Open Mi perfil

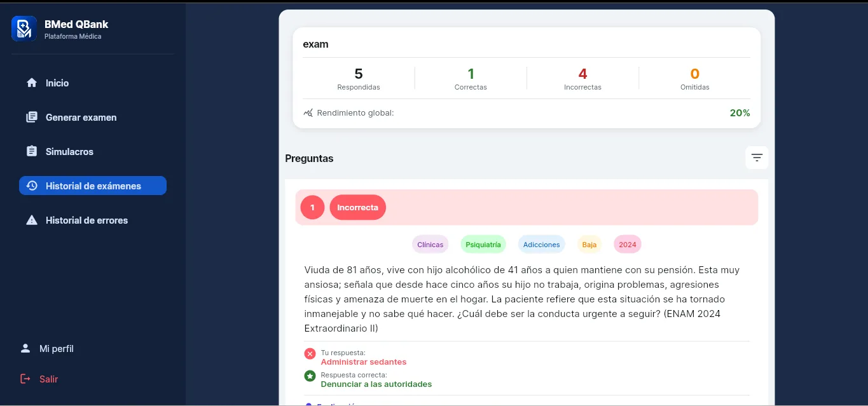pos(57,348)
